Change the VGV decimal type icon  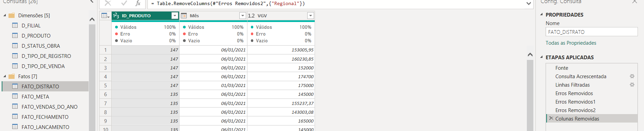point(251,16)
